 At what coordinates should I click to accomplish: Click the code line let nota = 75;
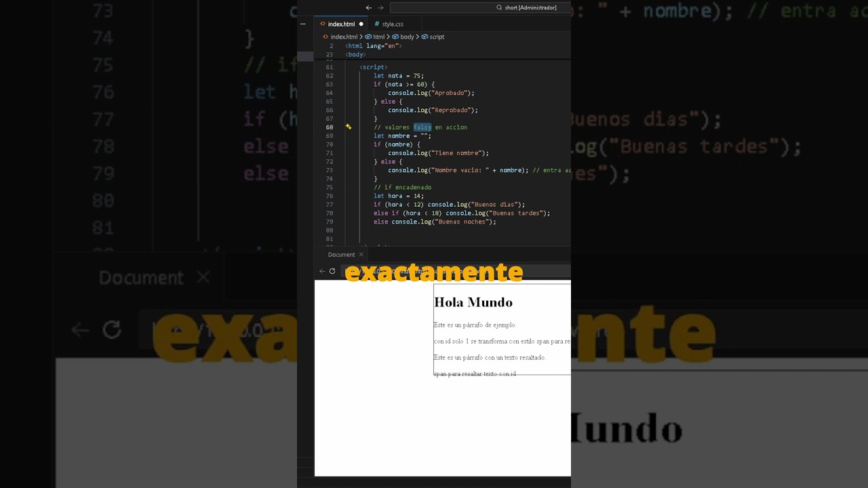[x=399, y=76]
